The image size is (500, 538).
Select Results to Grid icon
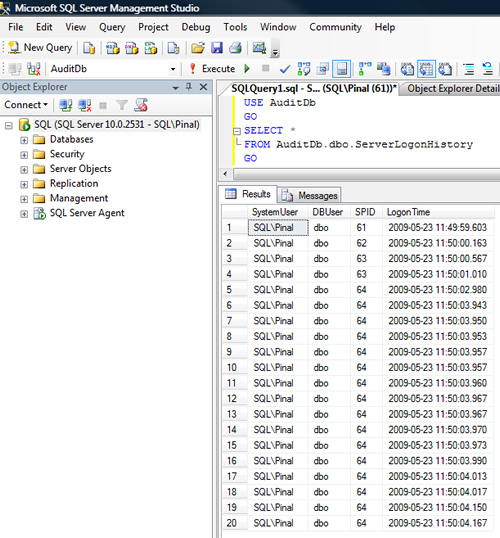coord(426,69)
